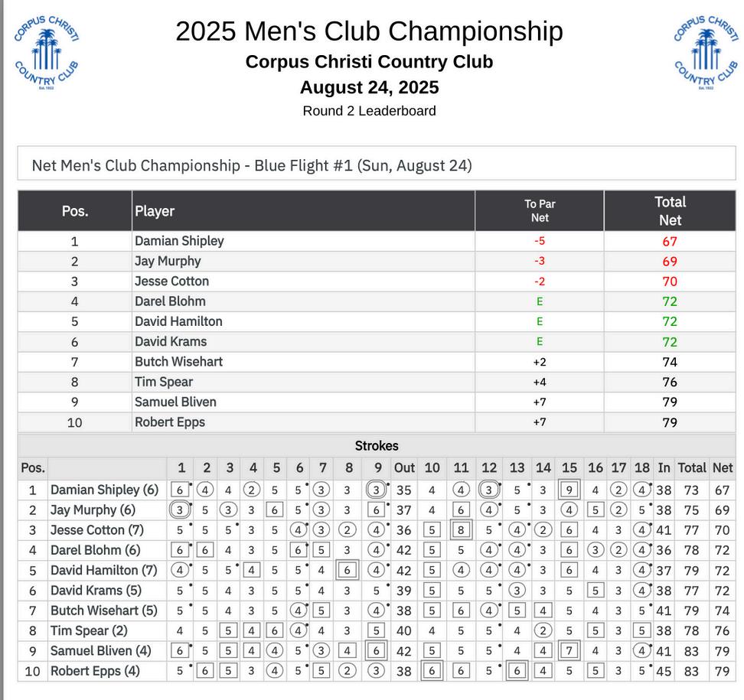Click Darel Blohm's total net score 72

tap(670, 301)
